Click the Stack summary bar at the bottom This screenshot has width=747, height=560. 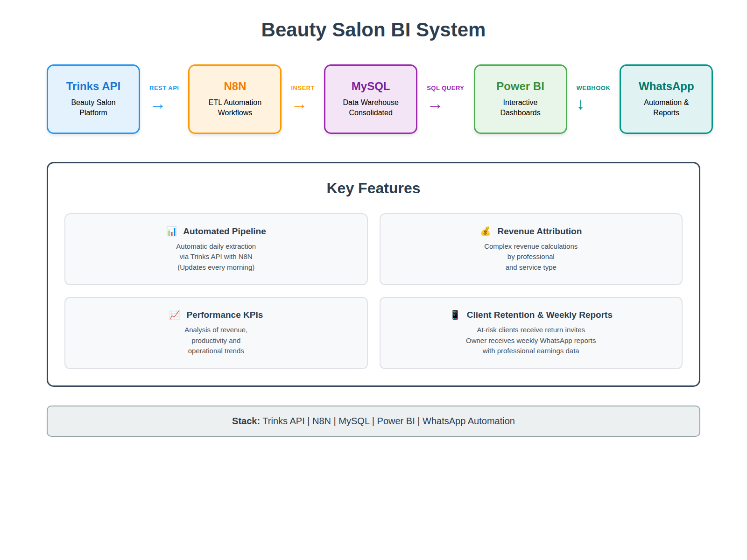tap(373, 421)
